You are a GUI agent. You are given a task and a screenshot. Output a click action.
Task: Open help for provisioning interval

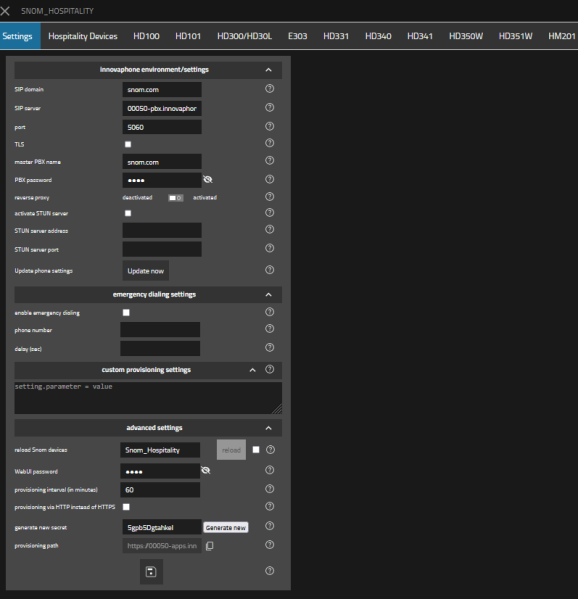(269, 489)
